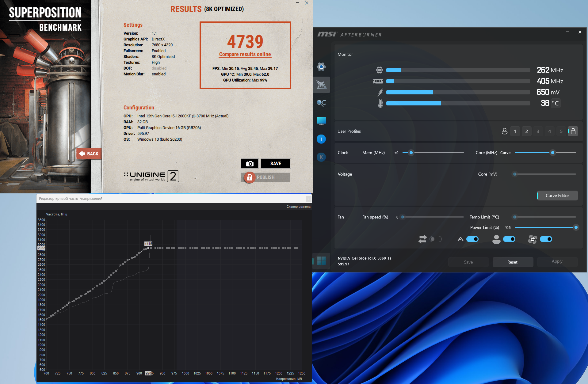Click the highlighted 2932 frequency axis value
The height and width of the screenshot is (384, 588).
tap(41, 248)
